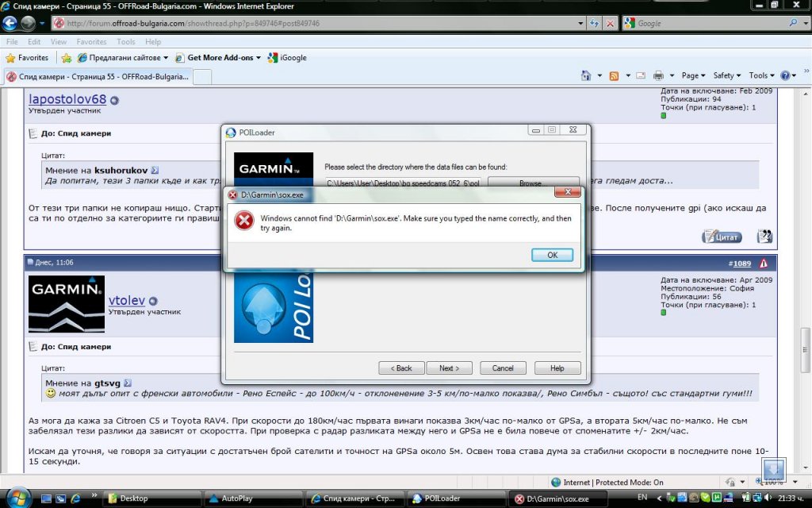Click online status icon next to lapostolov68
Viewport: 812px width, 508px height.
(114, 101)
